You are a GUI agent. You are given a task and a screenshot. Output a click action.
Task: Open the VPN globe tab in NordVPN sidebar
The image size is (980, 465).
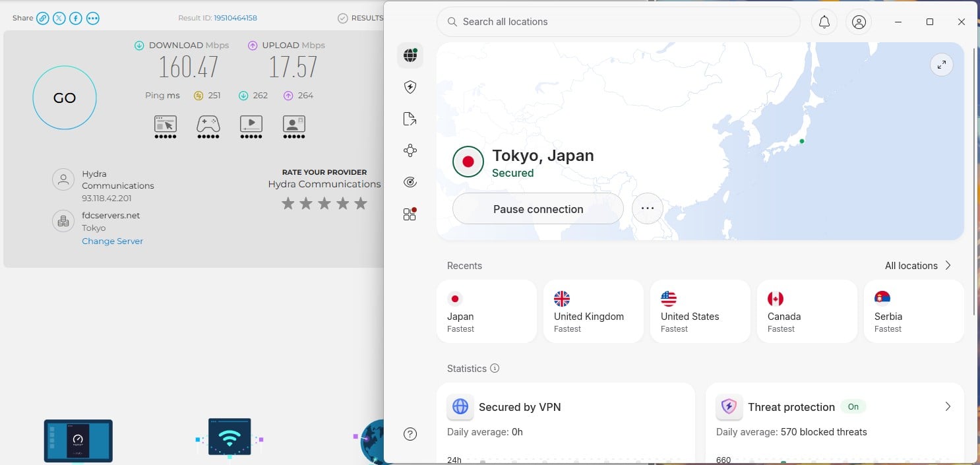(x=410, y=55)
